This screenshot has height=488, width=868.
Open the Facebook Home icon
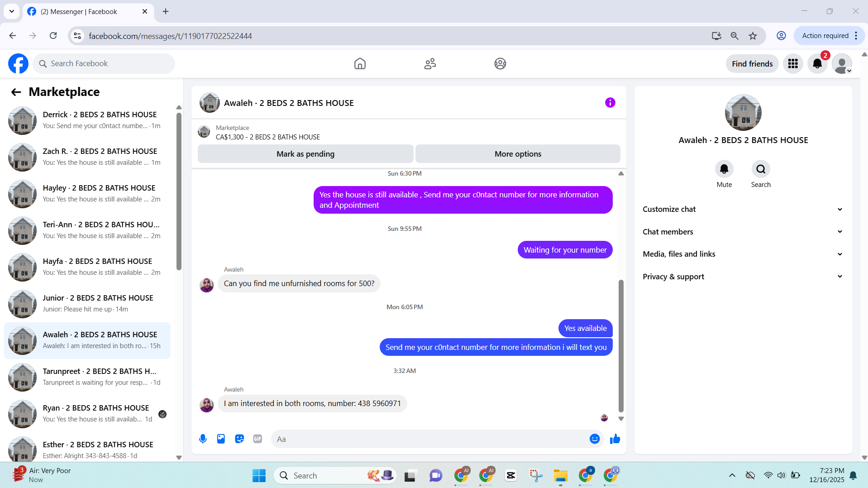pos(360,63)
